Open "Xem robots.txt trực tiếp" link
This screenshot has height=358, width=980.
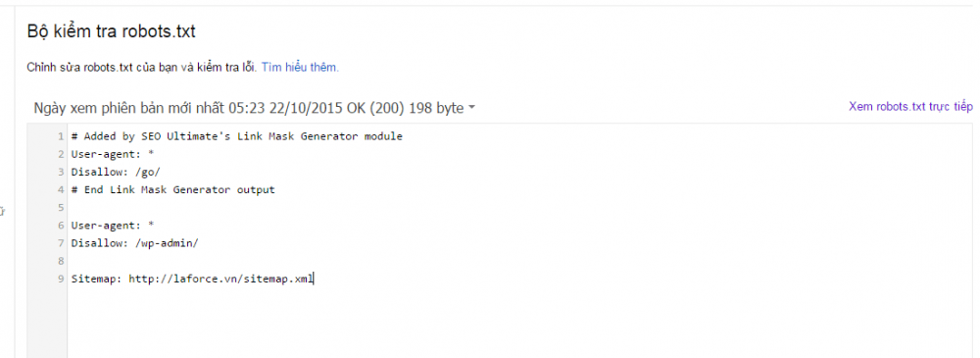click(910, 107)
